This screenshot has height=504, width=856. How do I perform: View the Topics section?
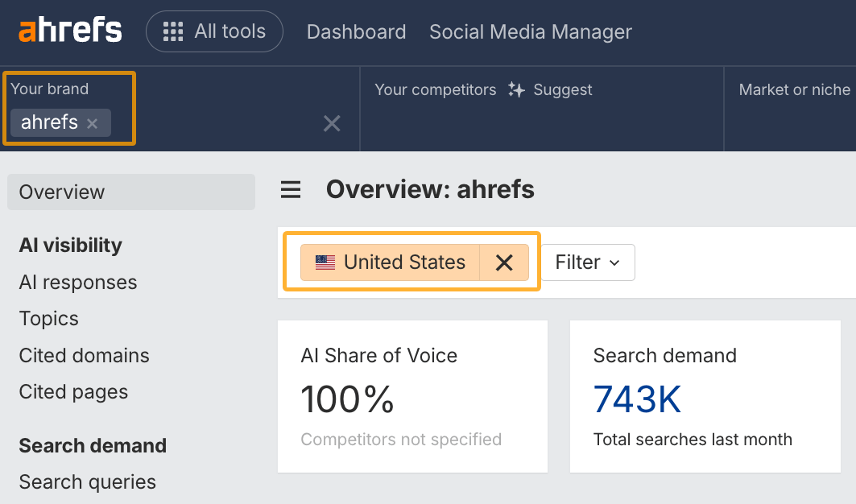pos(48,319)
